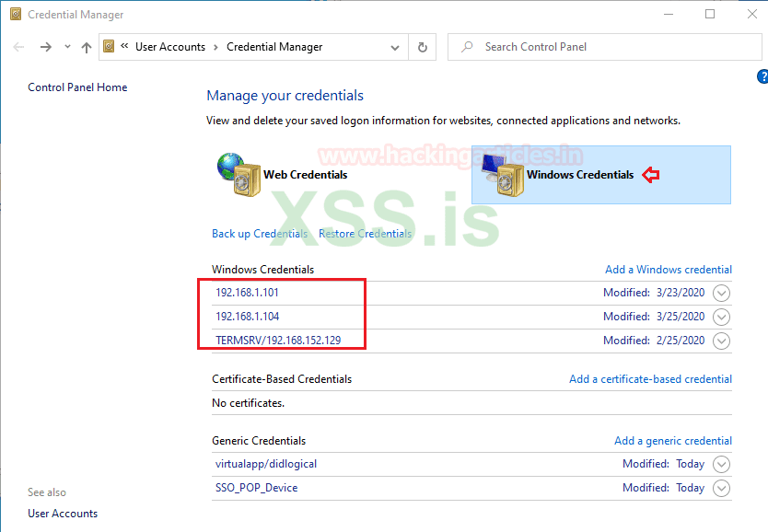Image resolution: width=768 pixels, height=532 pixels.
Task: Click the Back navigation arrow
Action: pyautogui.click(x=19, y=47)
